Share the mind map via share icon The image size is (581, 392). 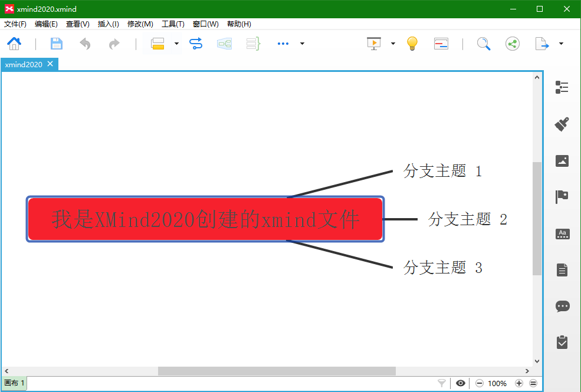coord(512,44)
